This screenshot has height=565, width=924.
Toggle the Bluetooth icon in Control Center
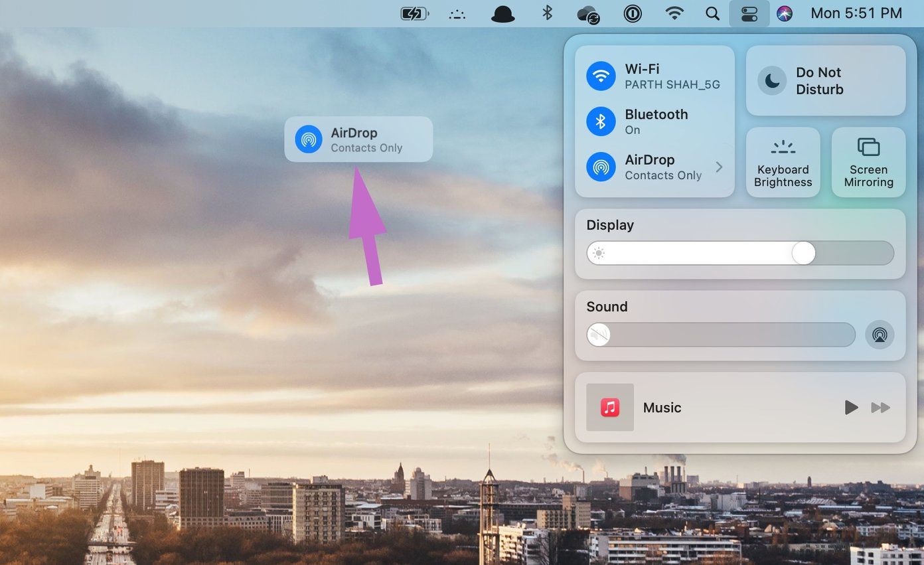pyautogui.click(x=601, y=121)
